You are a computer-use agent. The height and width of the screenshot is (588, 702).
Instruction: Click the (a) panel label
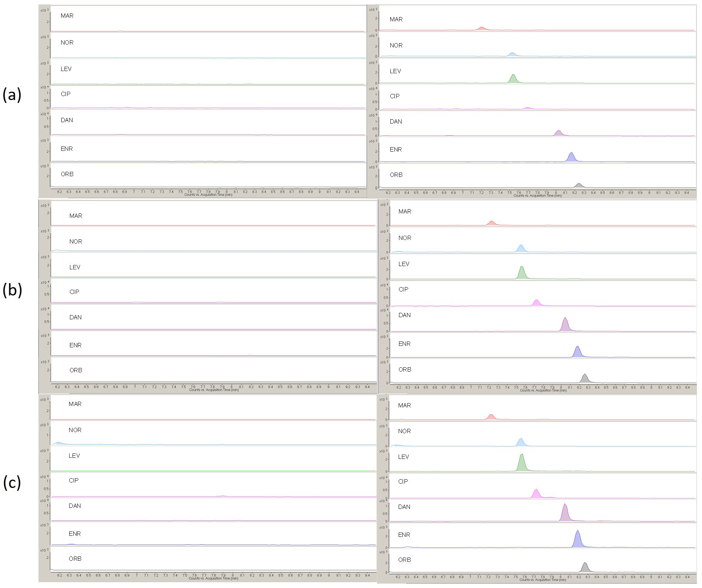[x=12, y=95]
